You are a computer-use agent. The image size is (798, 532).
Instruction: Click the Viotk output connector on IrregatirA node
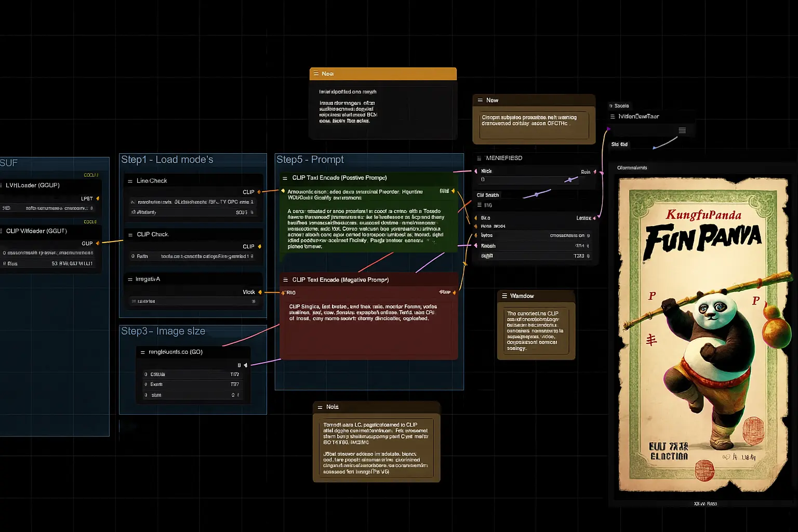(260, 292)
